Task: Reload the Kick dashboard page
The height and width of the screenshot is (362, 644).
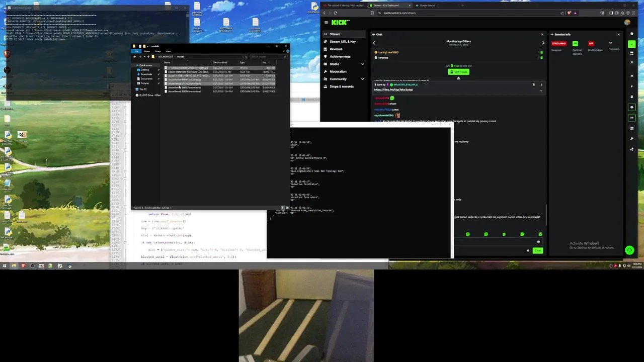Action: coord(336,13)
